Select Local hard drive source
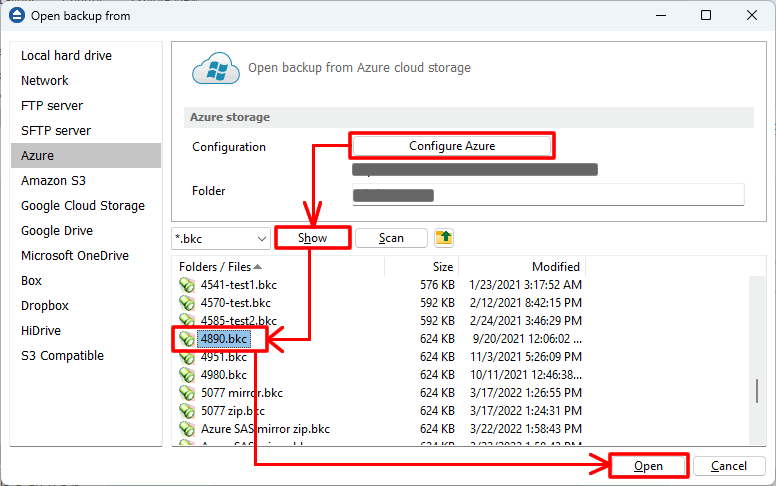This screenshot has width=776, height=486. point(66,55)
